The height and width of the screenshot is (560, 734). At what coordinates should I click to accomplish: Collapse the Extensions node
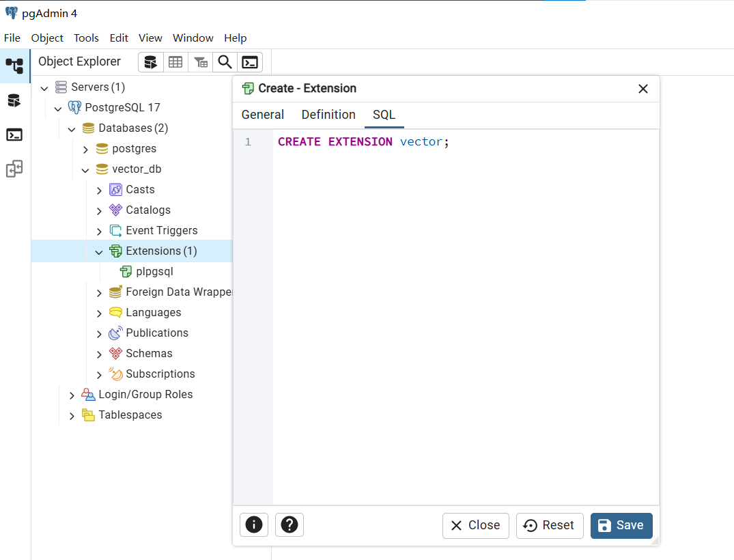point(99,252)
